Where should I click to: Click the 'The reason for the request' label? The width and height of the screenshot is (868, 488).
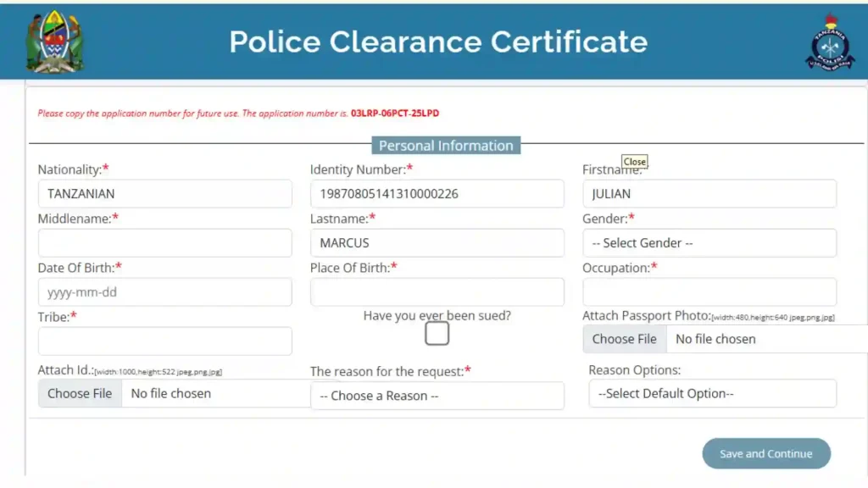(x=390, y=371)
